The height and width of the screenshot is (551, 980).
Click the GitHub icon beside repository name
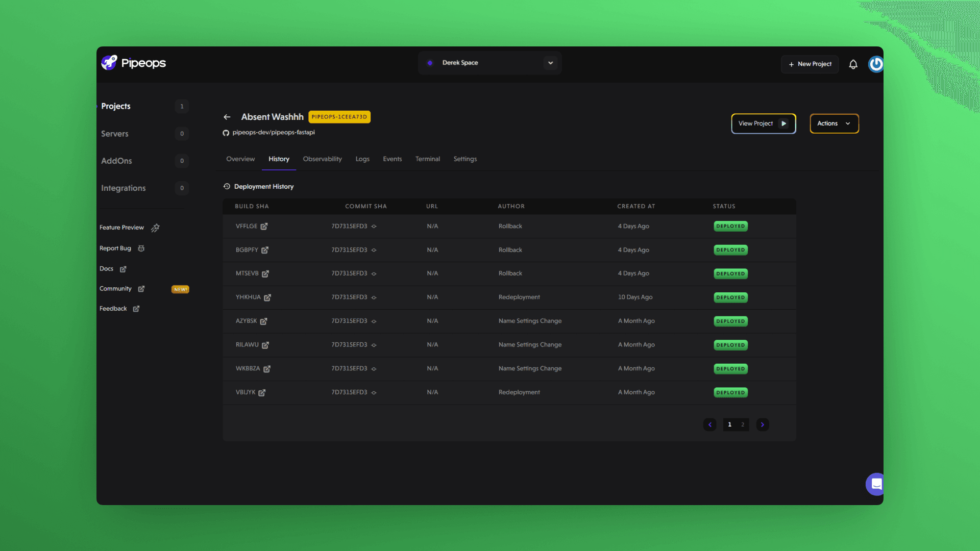click(x=226, y=133)
